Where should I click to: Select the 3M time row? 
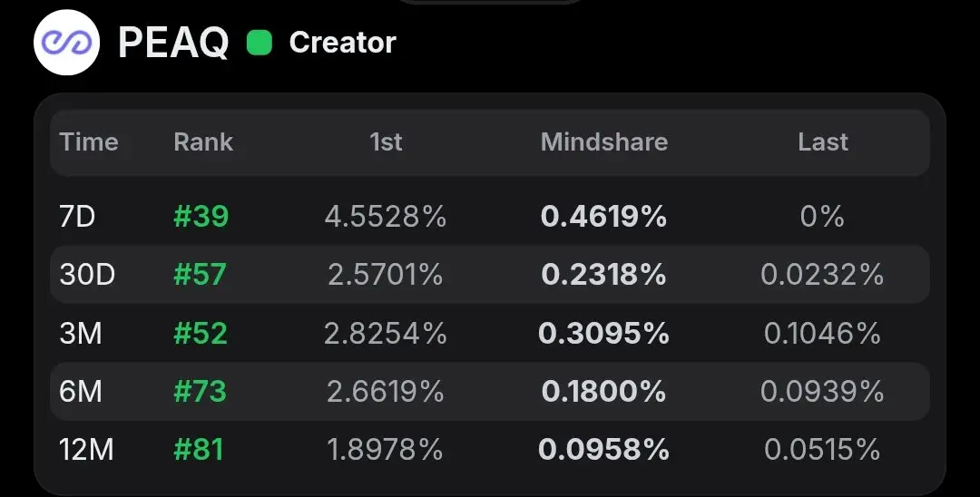click(x=490, y=333)
